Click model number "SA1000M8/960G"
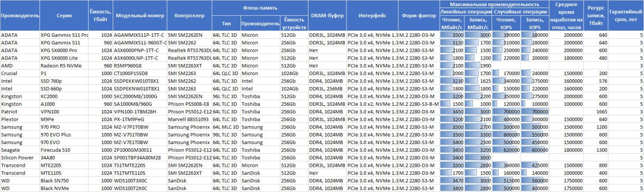644x192 pixels. click(x=140, y=104)
